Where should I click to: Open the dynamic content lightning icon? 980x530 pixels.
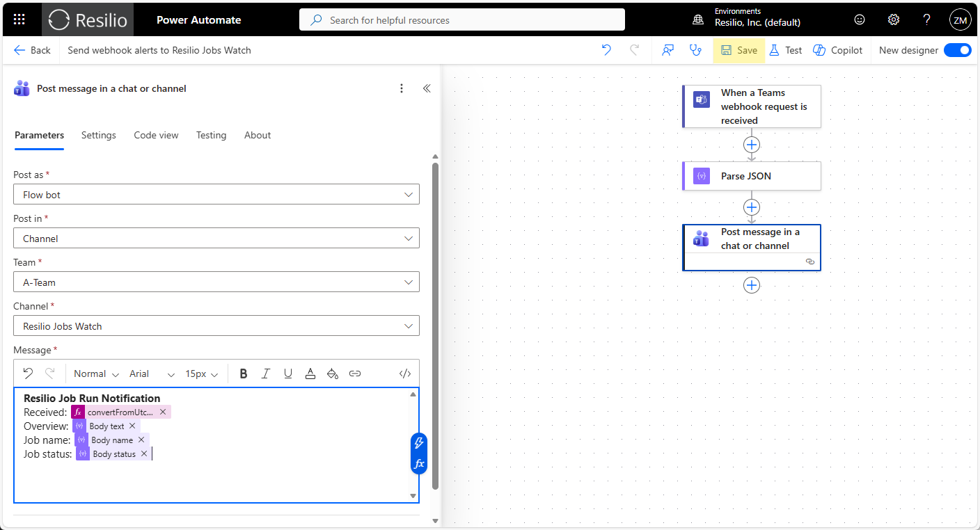(419, 442)
